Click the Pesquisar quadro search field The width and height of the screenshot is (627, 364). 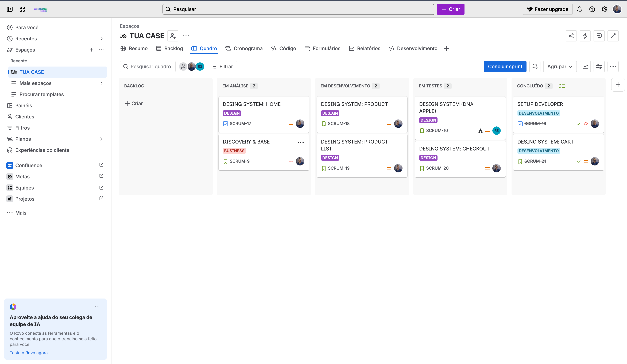(148, 66)
